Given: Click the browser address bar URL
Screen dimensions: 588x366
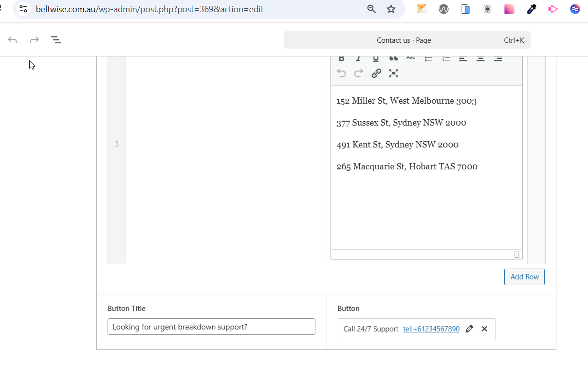Looking at the screenshot, I should (150, 9).
